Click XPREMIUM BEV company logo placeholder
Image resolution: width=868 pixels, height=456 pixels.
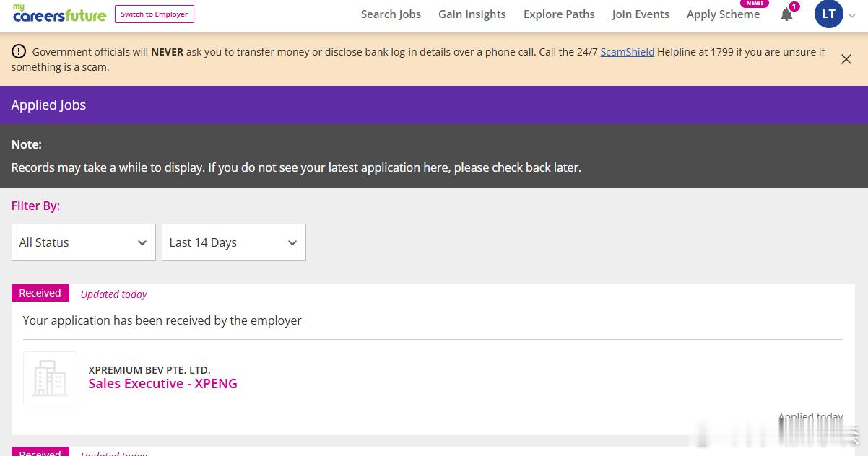pyautogui.click(x=50, y=378)
